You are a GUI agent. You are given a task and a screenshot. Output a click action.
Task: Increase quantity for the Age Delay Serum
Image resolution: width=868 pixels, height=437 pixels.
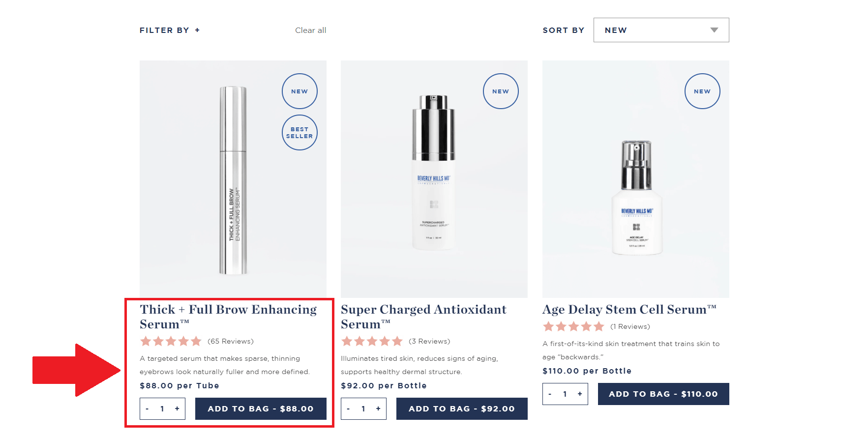[x=580, y=394]
